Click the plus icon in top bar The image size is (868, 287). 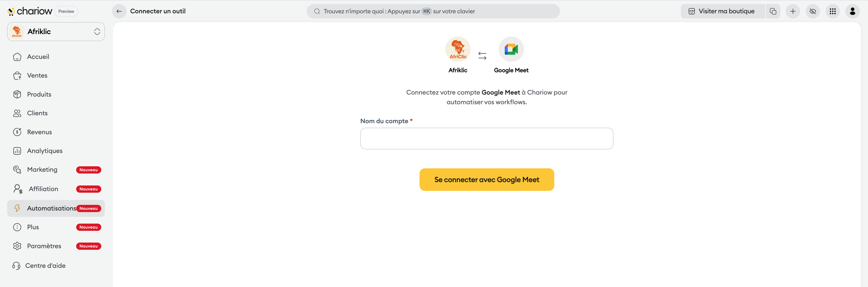click(793, 11)
